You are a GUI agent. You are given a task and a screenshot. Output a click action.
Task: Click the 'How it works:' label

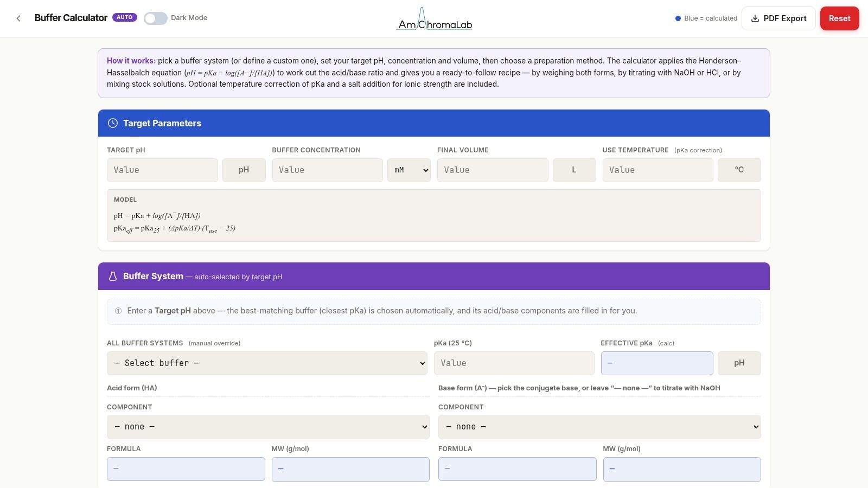pyautogui.click(x=131, y=61)
